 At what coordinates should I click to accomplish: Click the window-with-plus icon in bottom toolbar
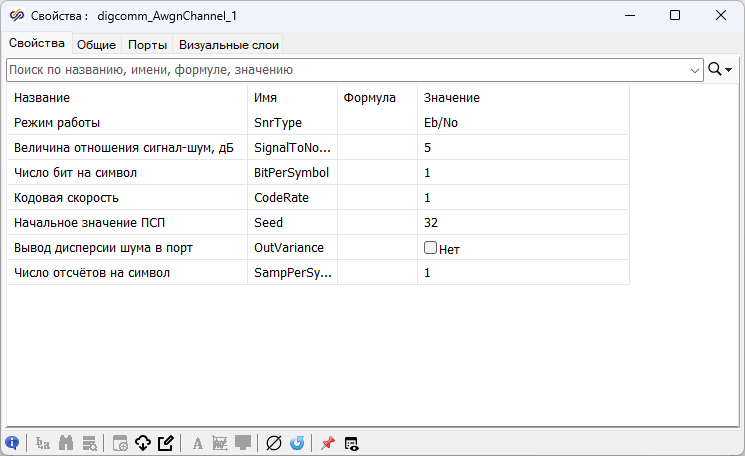[119, 443]
